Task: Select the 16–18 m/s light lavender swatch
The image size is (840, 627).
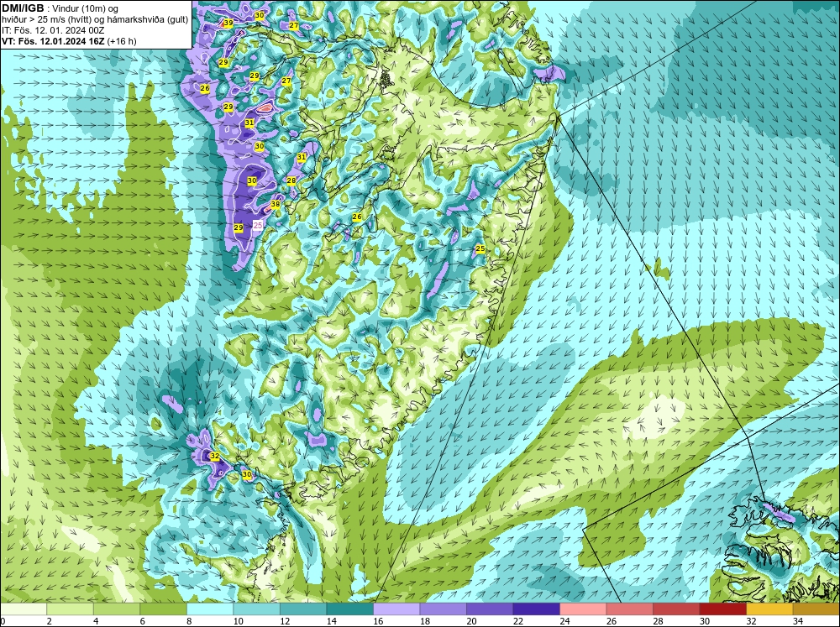Action: (x=396, y=609)
